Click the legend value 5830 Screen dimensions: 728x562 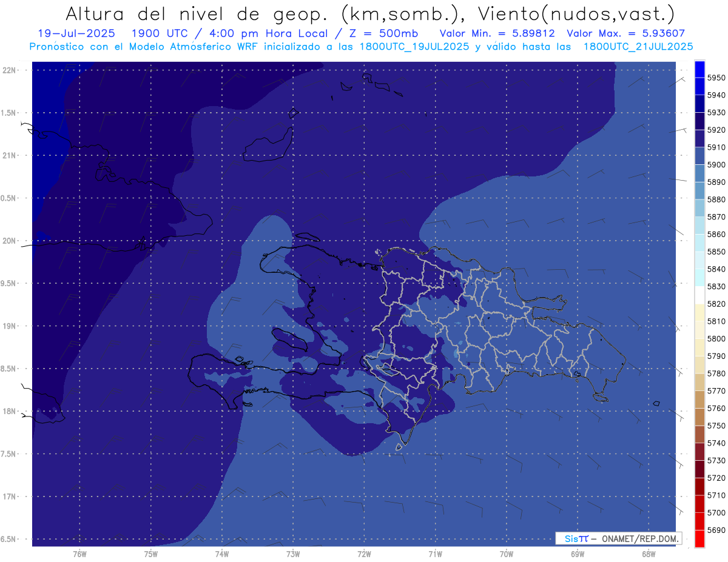coord(716,286)
